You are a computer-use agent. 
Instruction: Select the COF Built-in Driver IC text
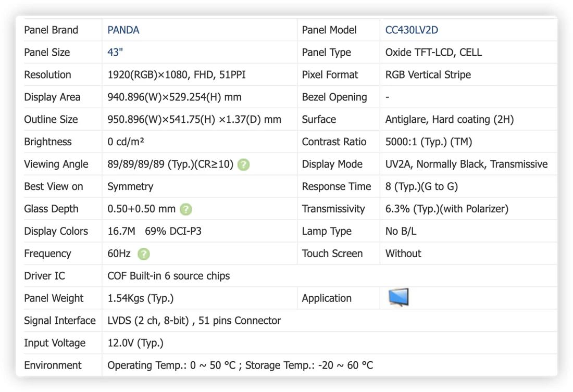pyautogui.click(x=168, y=276)
